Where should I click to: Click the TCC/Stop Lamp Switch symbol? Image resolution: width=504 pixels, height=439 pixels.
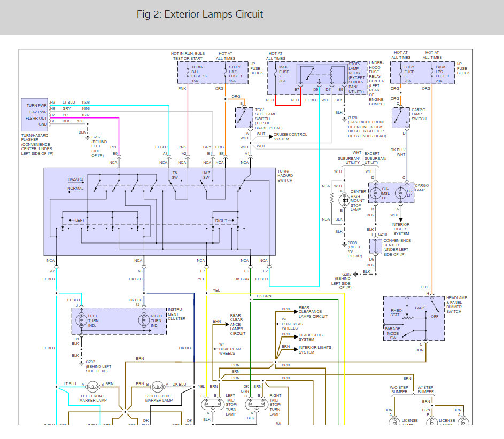tap(244, 117)
